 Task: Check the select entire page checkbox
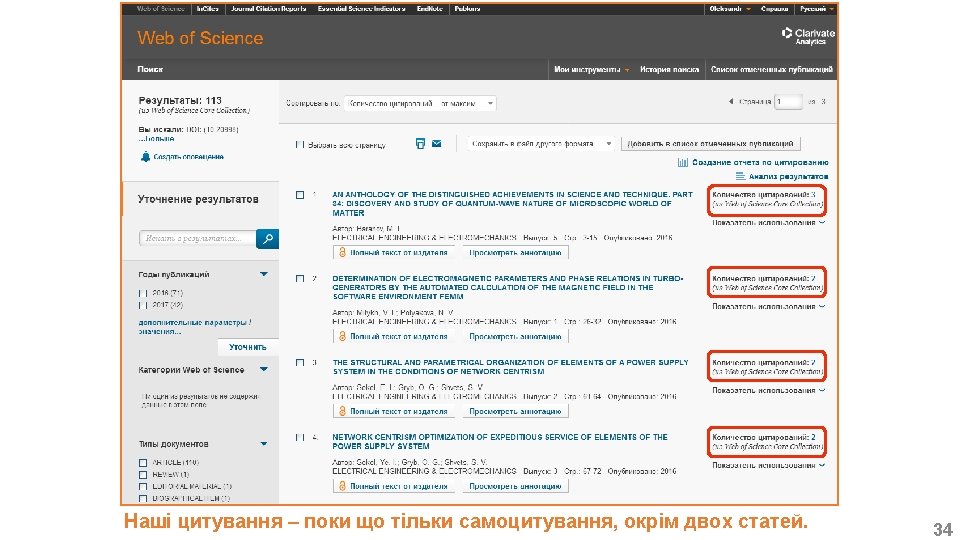pyautogui.click(x=300, y=144)
